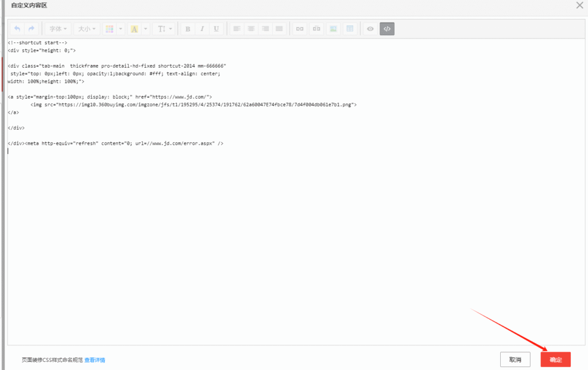
Task: Click the insert link icon
Action: click(300, 29)
